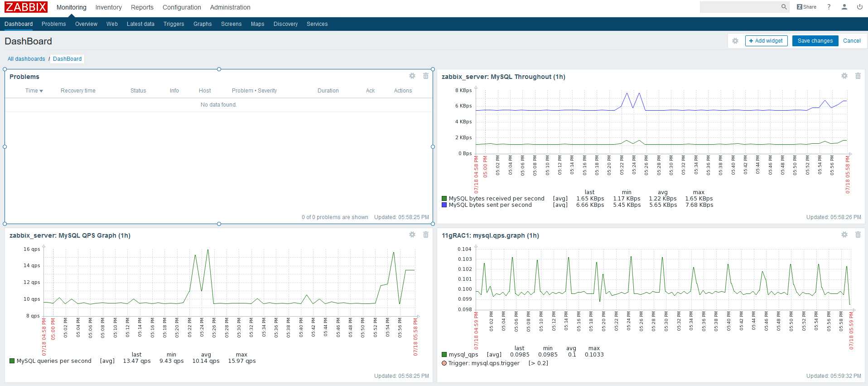Click the Add widget button
The height and width of the screenshot is (386, 868).
[x=766, y=41]
